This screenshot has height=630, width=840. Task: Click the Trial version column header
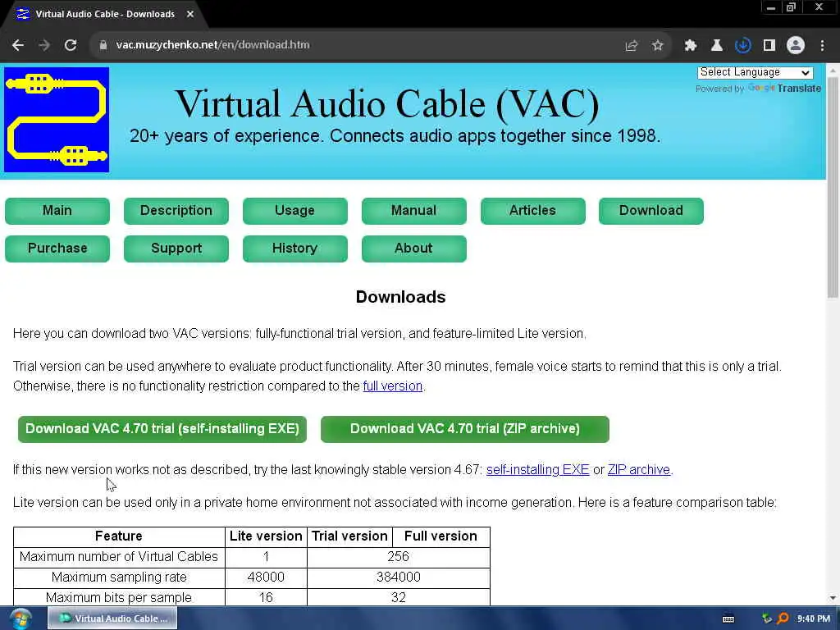tap(349, 536)
